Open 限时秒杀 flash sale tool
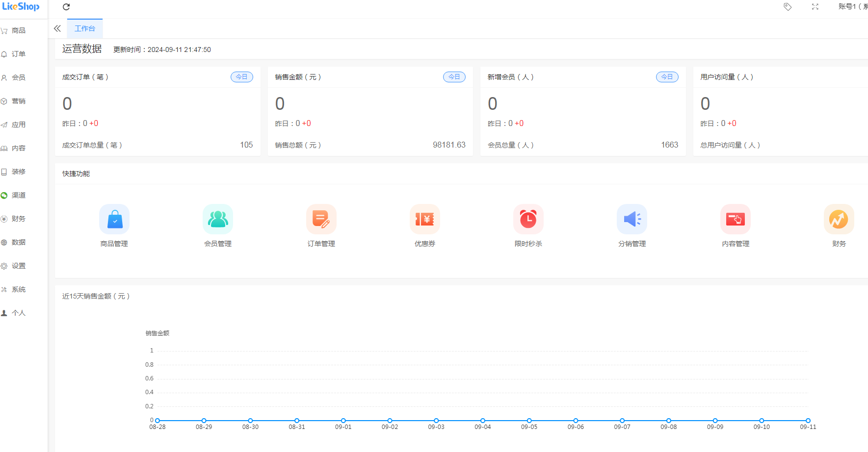The width and height of the screenshot is (868, 452). pos(528,219)
